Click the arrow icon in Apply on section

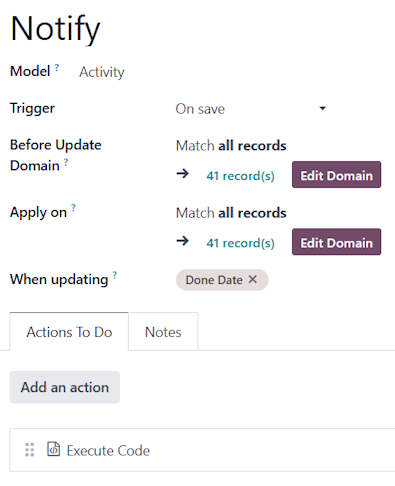(183, 241)
